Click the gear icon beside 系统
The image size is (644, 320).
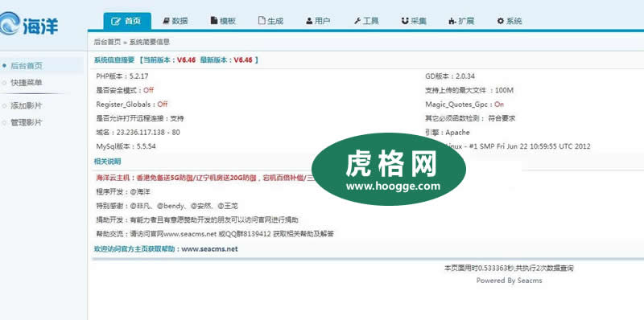[x=500, y=21]
